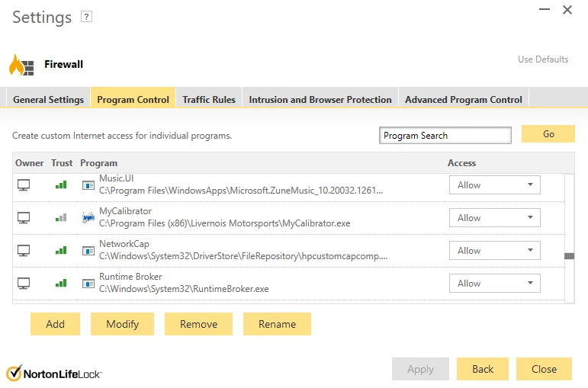
Task: Click the Runtime Broker program icon
Action: (x=88, y=284)
